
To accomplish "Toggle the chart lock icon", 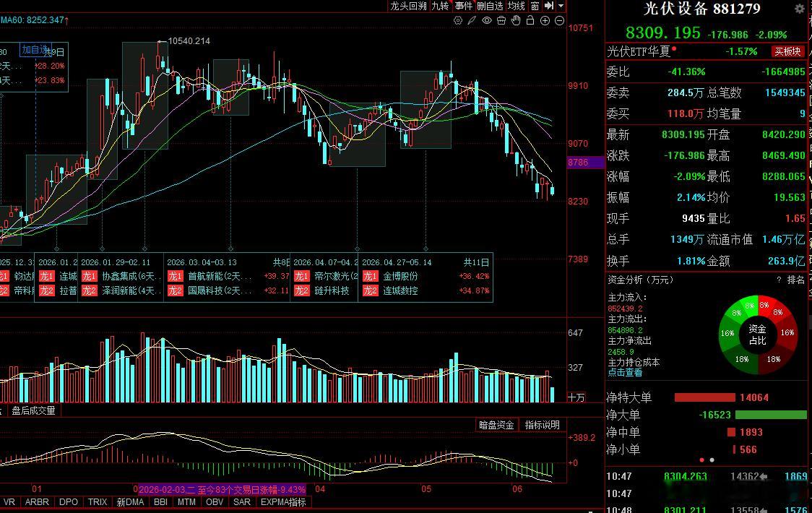I will [x=530, y=20].
